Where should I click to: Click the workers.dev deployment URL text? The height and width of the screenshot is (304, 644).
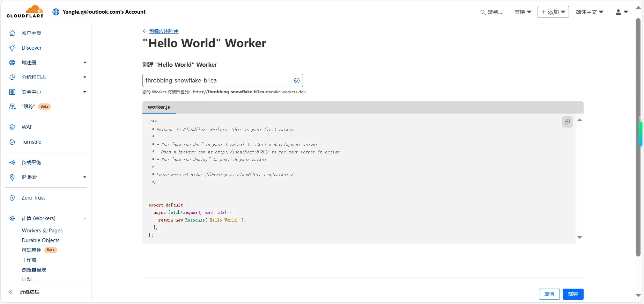[x=249, y=92]
